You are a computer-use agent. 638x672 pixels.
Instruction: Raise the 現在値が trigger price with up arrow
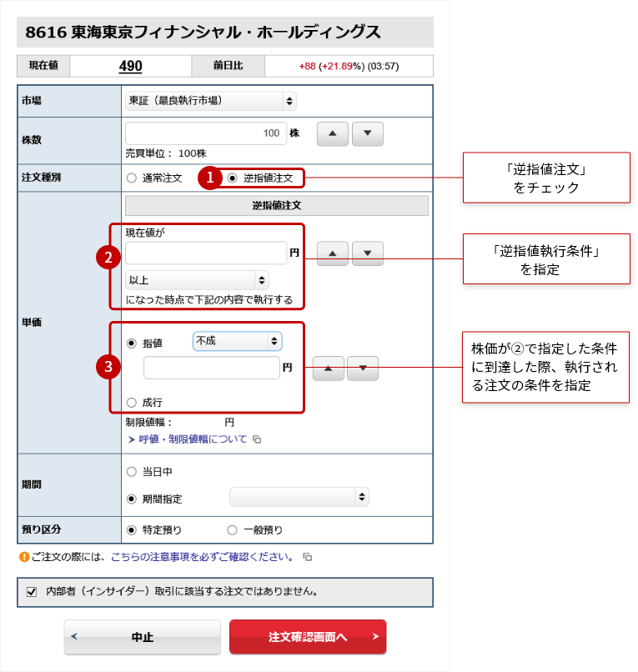(332, 253)
